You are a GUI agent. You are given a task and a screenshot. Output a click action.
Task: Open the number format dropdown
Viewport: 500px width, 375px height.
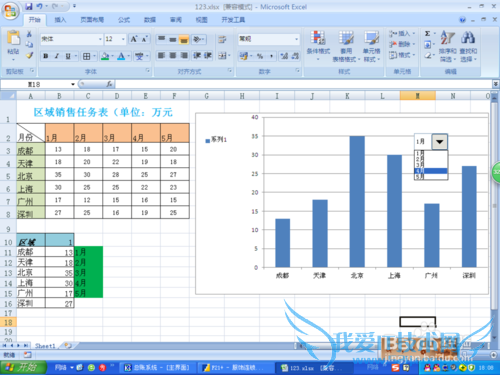tap(296, 39)
